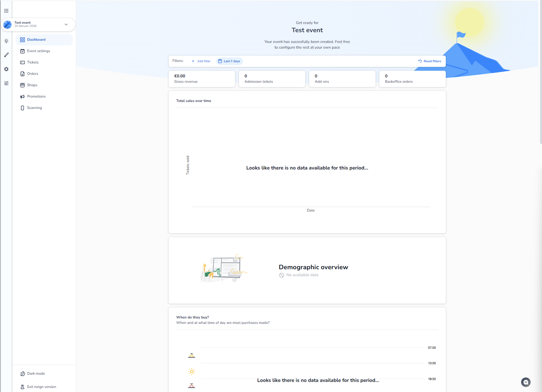The width and height of the screenshot is (542, 392).
Task: Click the Test event avatar icon
Action: tap(7, 24)
